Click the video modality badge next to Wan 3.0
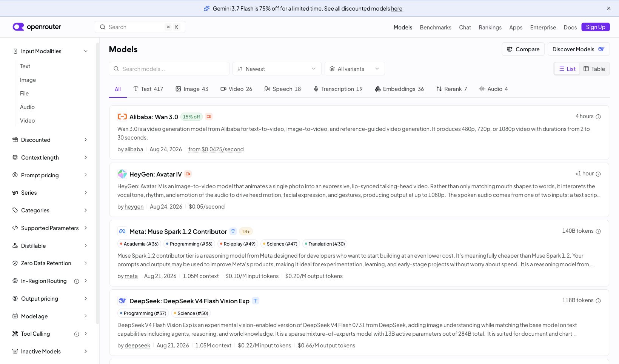The height and width of the screenshot is (364, 619). pyautogui.click(x=209, y=117)
